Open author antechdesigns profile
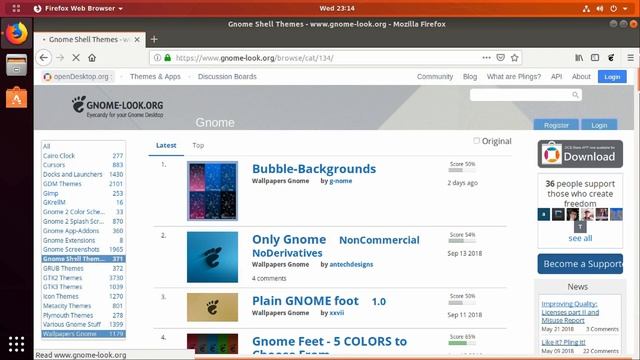The height and width of the screenshot is (360, 640). tap(351, 264)
